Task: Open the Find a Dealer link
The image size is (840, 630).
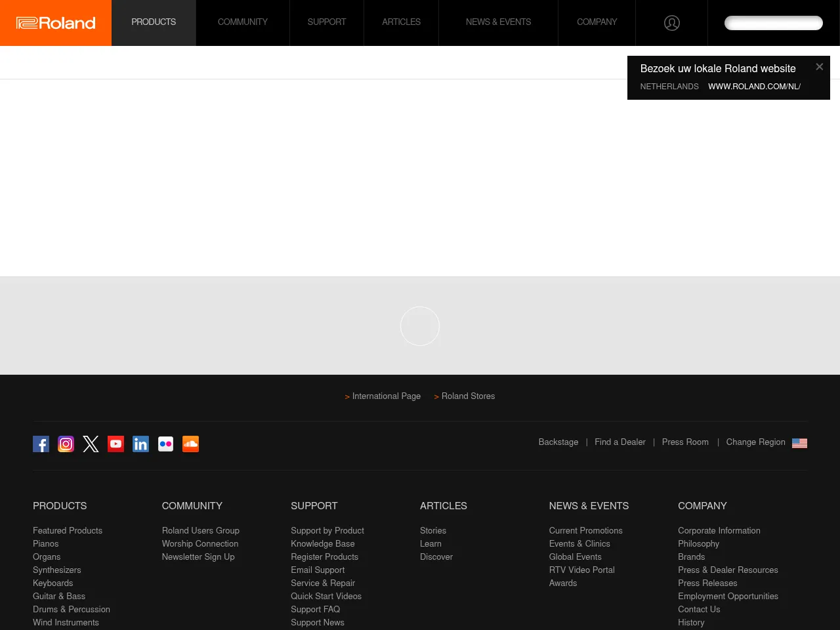Action: [x=619, y=442]
